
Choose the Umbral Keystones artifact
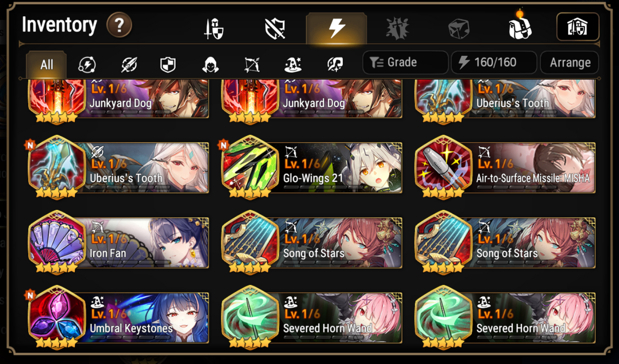click(119, 318)
